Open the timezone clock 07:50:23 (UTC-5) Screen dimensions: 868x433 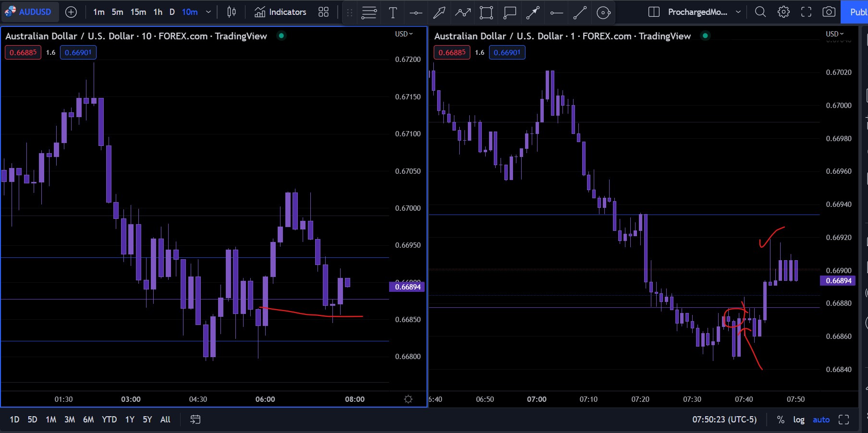click(x=724, y=420)
